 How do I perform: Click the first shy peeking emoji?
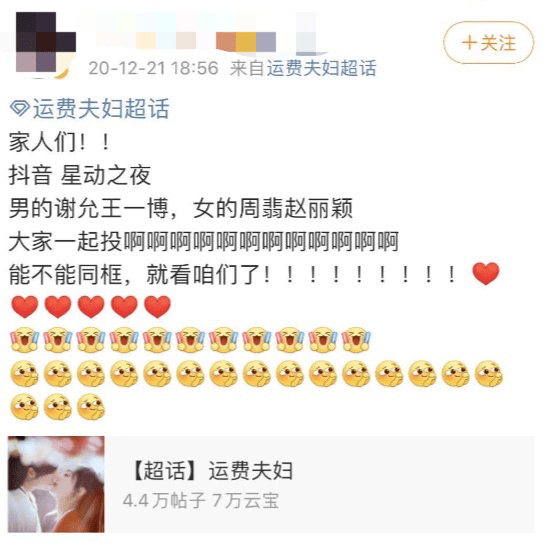[25, 373]
